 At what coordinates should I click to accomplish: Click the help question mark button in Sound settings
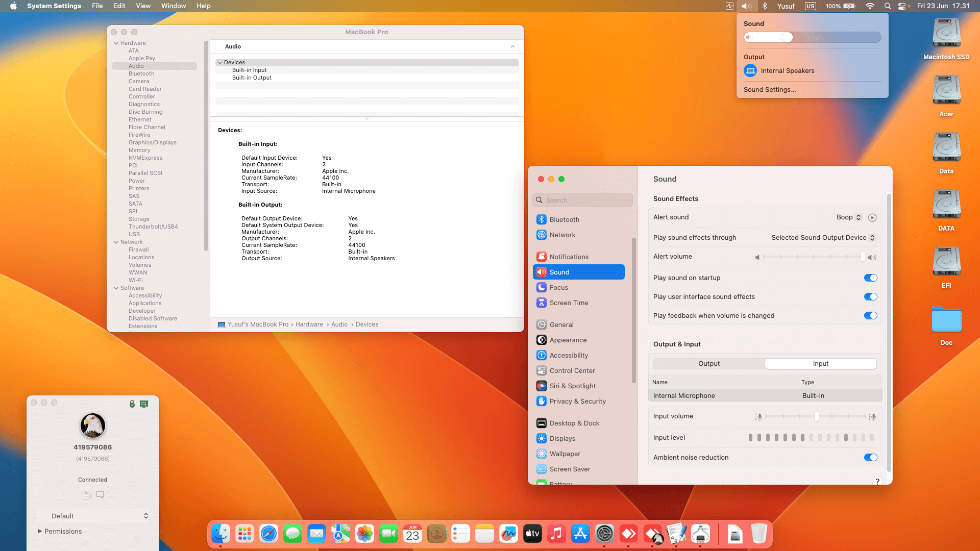coord(877,481)
